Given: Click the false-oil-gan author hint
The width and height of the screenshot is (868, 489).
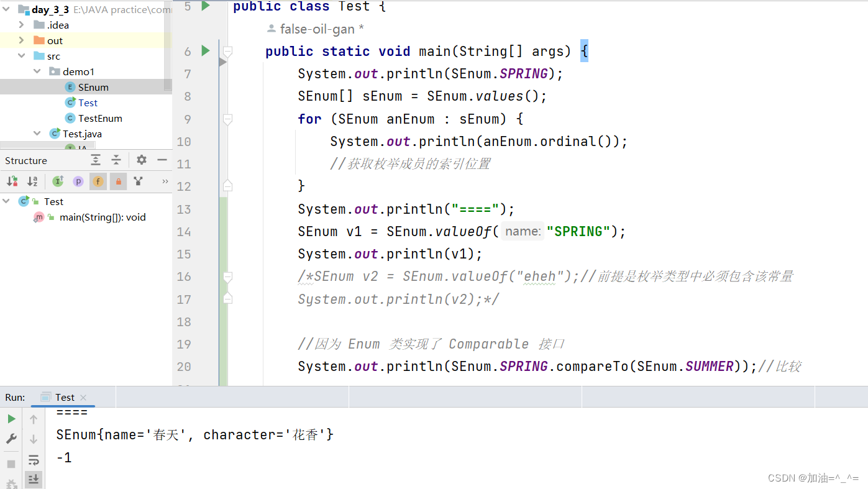Looking at the screenshot, I should (x=316, y=29).
